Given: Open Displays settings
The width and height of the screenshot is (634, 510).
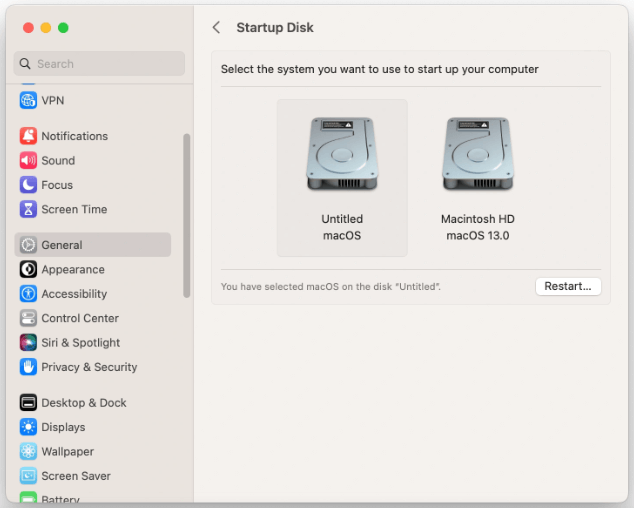Looking at the screenshot, I should coord(93,427).
